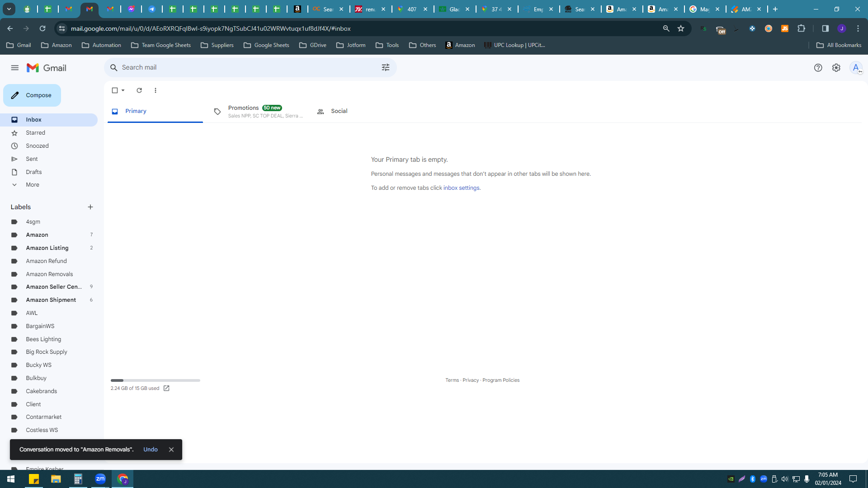
Task: Open storage management external link icon
Action: (166, 389)
